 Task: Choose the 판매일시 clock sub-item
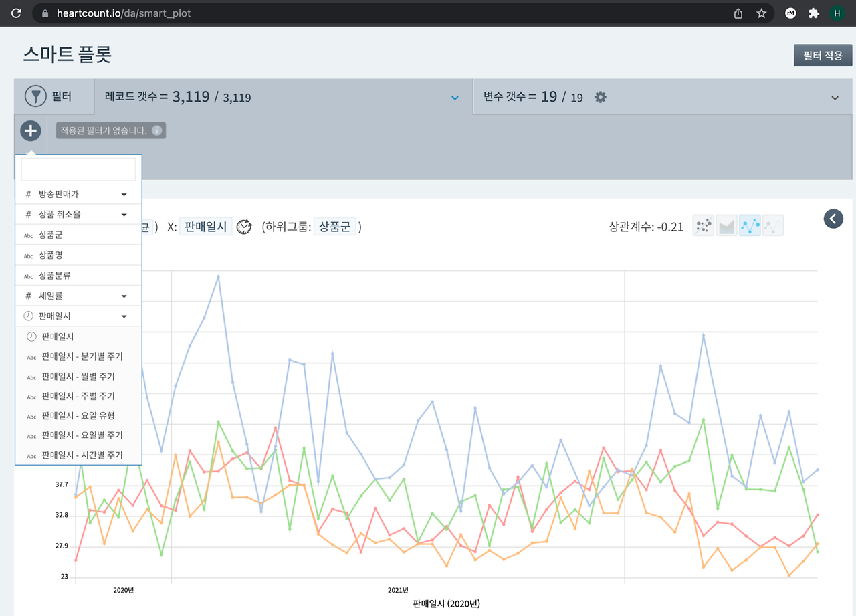(78, 336)
